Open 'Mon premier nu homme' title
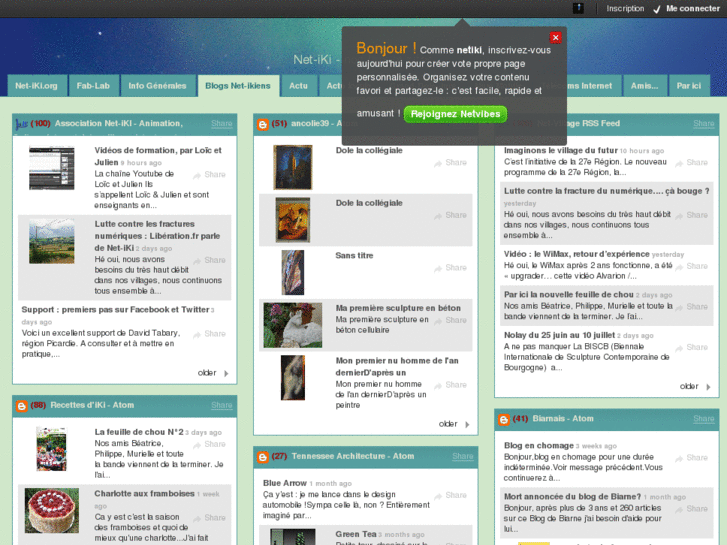This screenshot has height=545, width=727. tap(397, 366)
